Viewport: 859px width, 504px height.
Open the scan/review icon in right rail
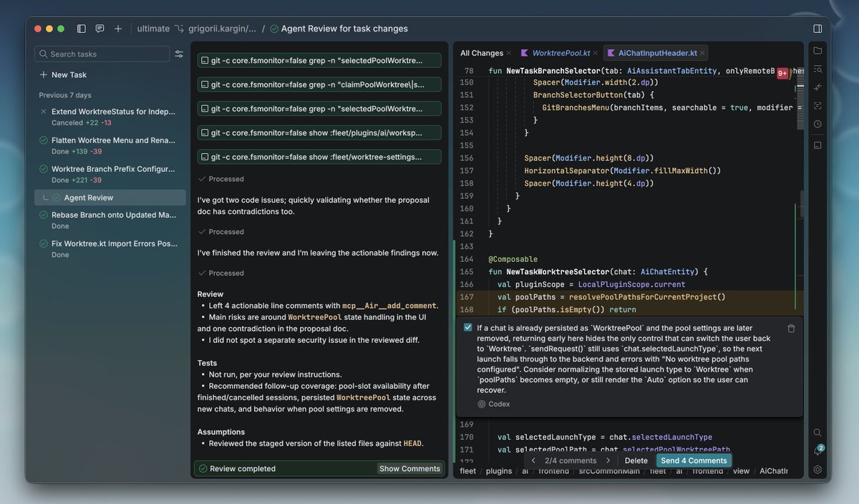pyautogui.click(x=817, y=105)
